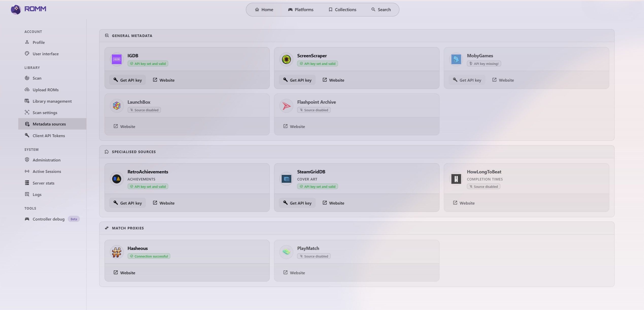Click the MobyGames logo icon
644x310 pixels.
click(456, 59)
